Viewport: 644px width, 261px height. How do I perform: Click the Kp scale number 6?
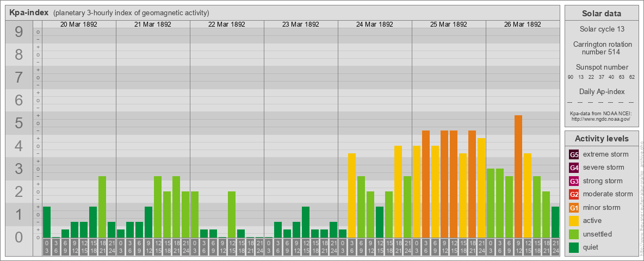coord(18,100)
